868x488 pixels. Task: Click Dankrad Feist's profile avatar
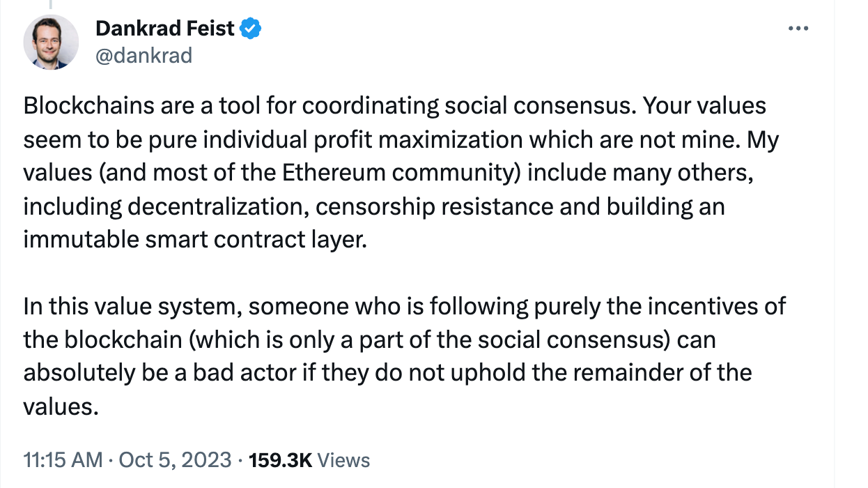tap(51, 42)
